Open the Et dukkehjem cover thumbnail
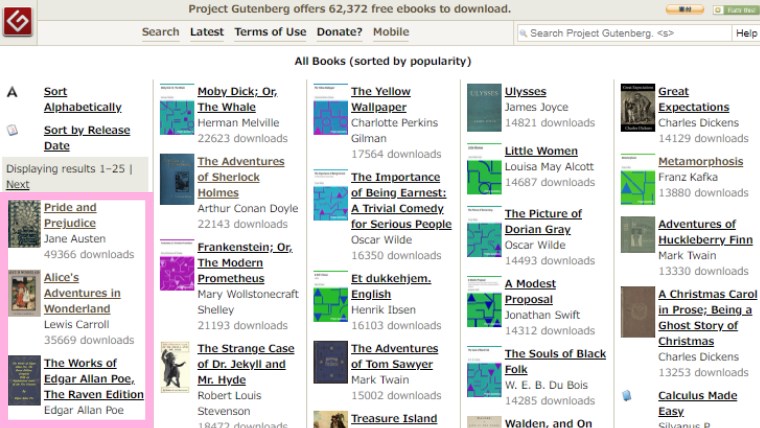760x428 pixels. tap(331, 297)
